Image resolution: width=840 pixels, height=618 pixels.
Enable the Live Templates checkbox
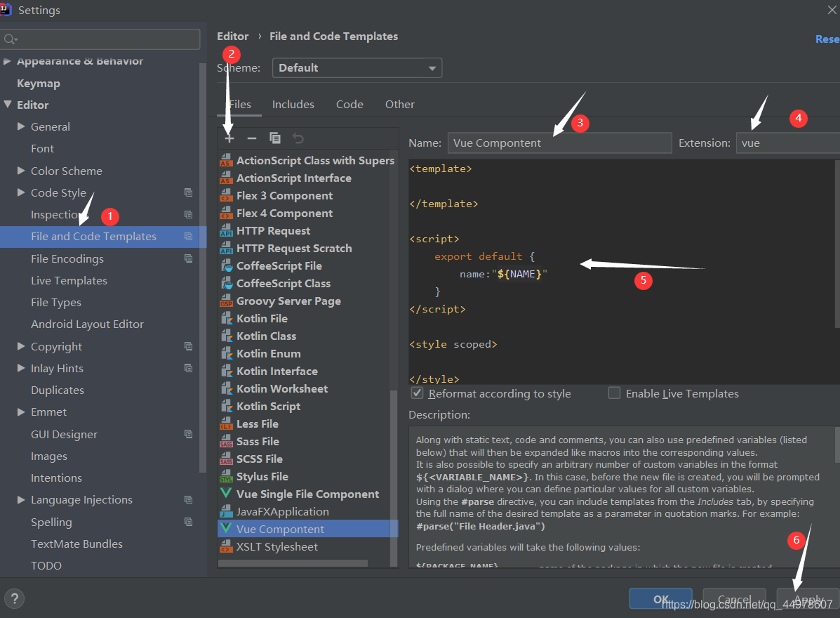point(615,393)
